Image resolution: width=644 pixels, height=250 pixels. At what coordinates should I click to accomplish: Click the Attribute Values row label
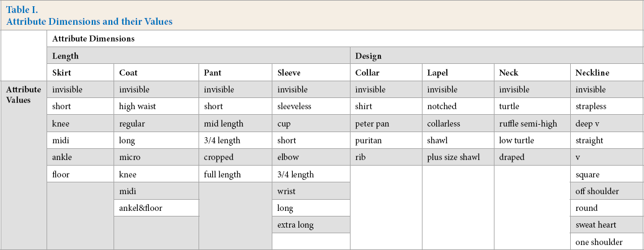pos(24,94)
